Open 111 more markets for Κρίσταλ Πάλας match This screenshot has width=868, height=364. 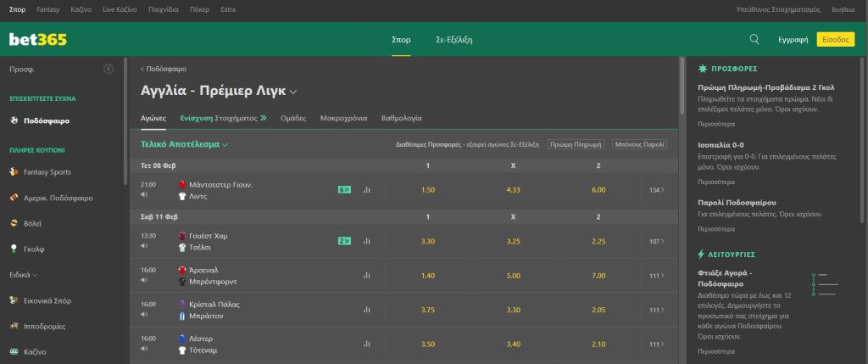(x=657, y=310)
